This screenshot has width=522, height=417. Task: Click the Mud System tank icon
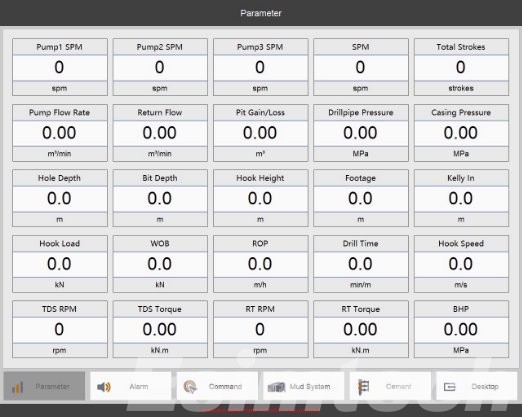[277, 387]
